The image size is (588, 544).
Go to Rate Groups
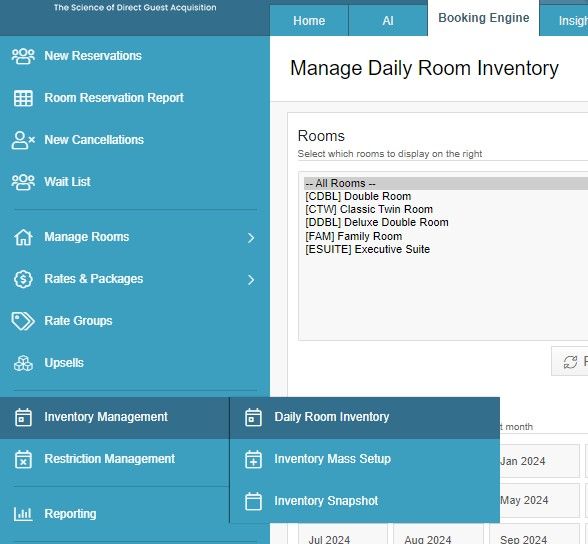(78, 321)
